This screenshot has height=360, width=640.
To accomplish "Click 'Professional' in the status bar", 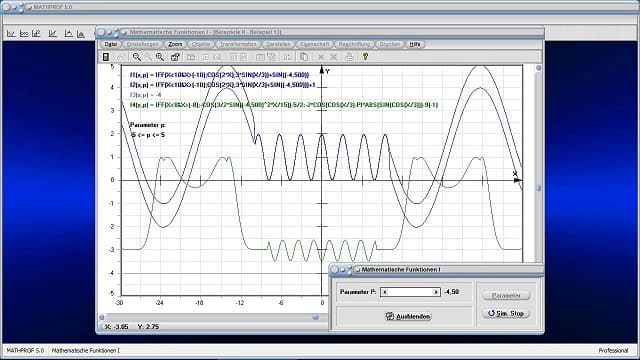I will coord(613,351).
